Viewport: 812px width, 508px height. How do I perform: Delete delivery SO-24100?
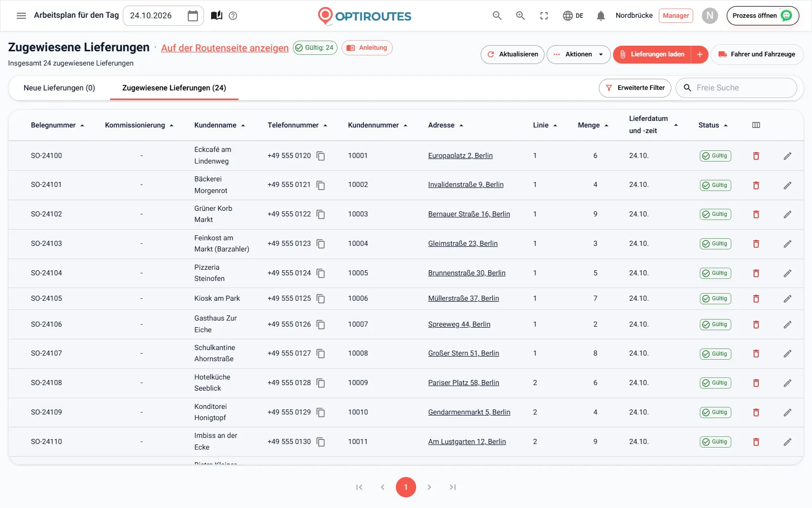(x=756, y=156)
